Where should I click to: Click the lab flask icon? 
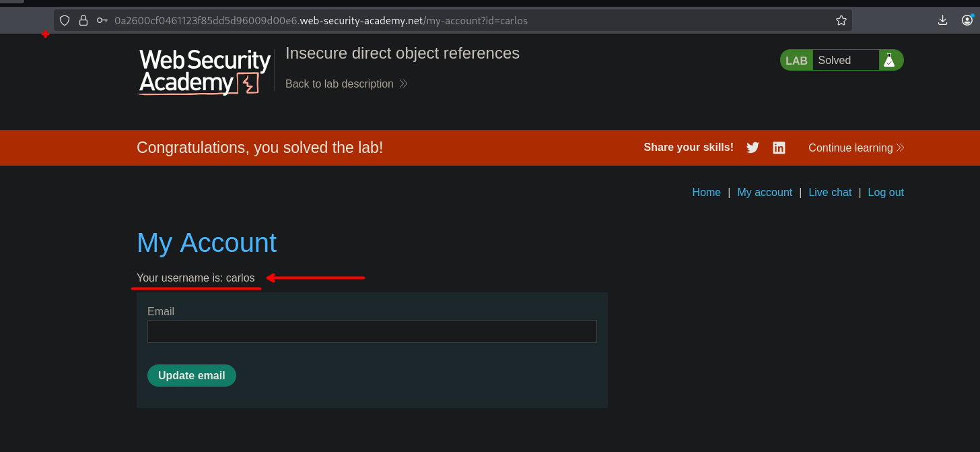(889, 60)
